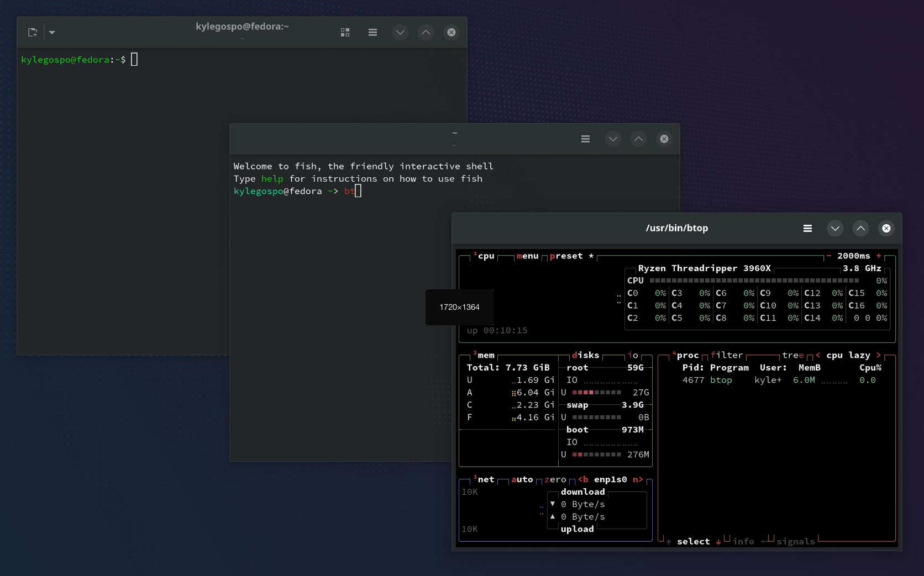Open hamburger menu in kylegospo@fedora terminal
The width and height of the screenshot is (924, 576).
(x=372, y=33)
